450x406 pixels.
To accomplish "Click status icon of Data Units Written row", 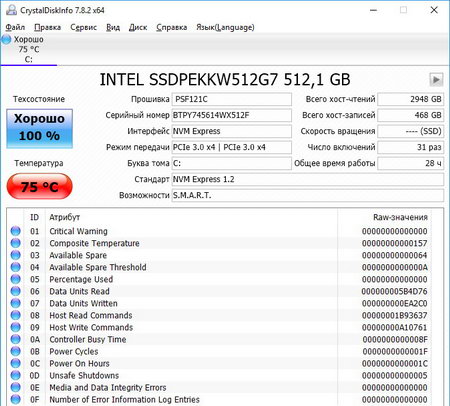I will coord(16,303).
